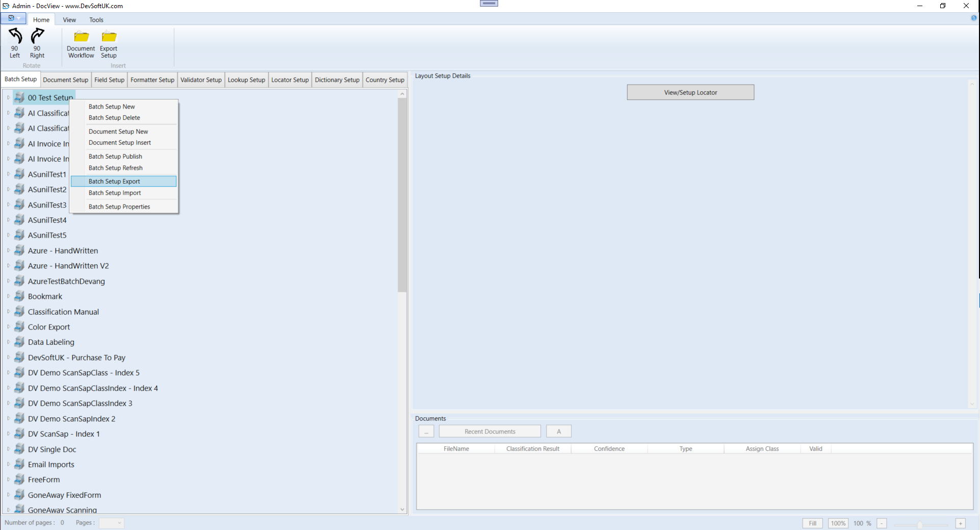
Task: Open the Country Setup tab
Action: click(x=385, y=80)
